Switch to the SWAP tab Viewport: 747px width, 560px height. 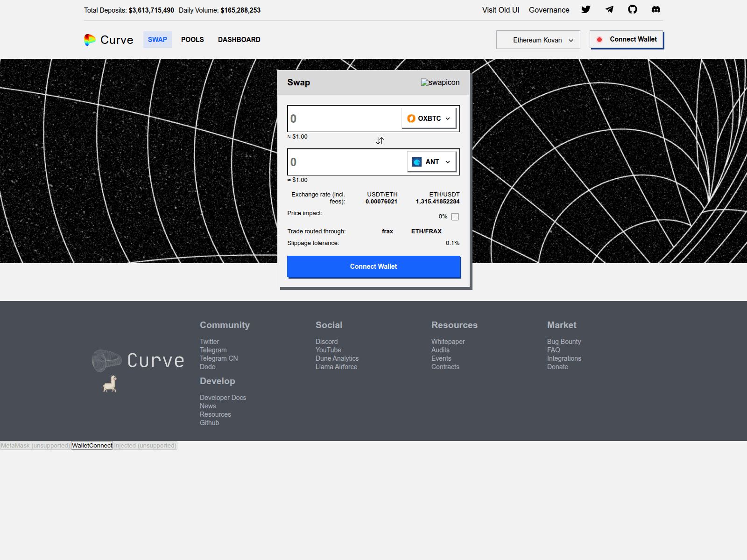click(157, 40)
